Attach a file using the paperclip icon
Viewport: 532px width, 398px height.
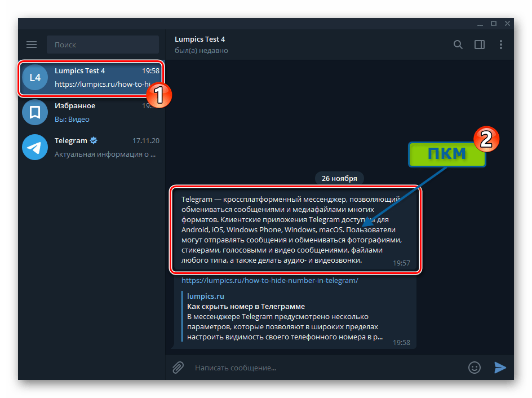178,368
